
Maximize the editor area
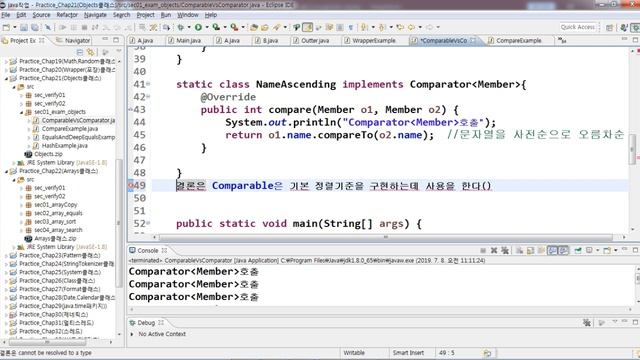[x=636, y=40]
